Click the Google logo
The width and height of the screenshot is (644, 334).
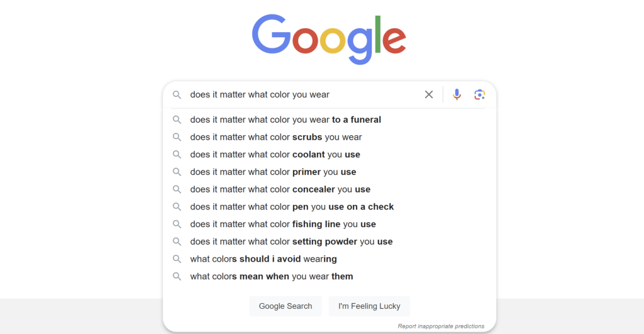[328, 38]
